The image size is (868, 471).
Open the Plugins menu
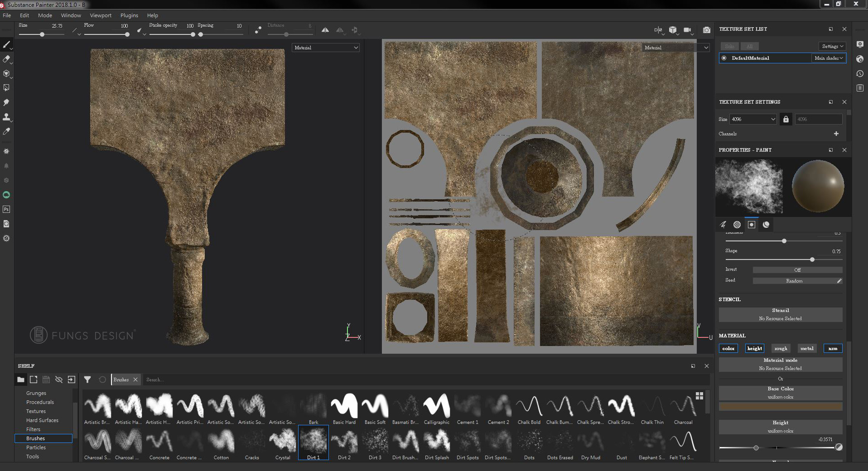click(129, 15)
